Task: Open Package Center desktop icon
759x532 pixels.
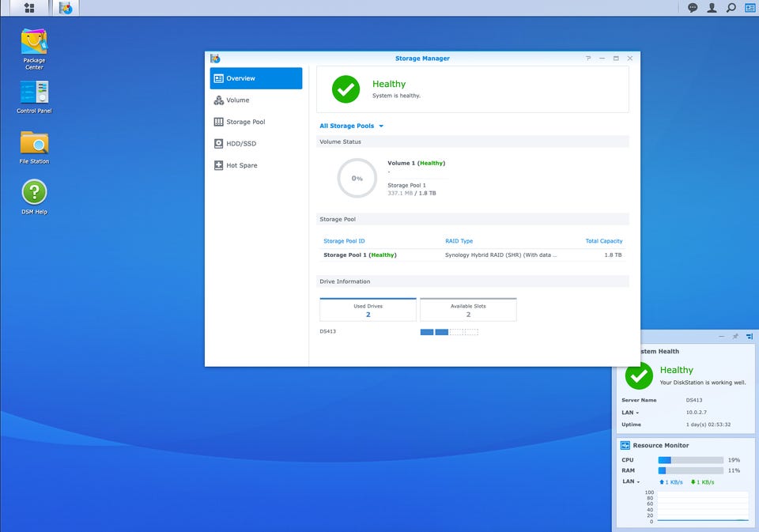Action: pos(34,49)
